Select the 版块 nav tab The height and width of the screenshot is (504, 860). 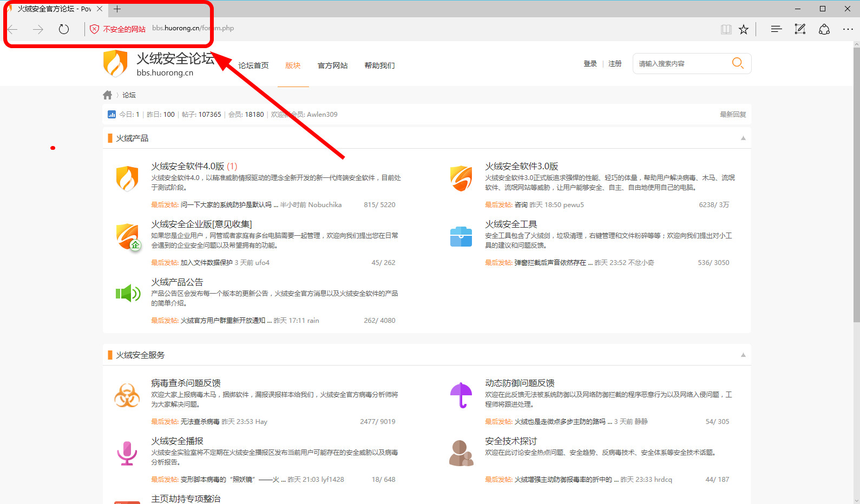293,65
